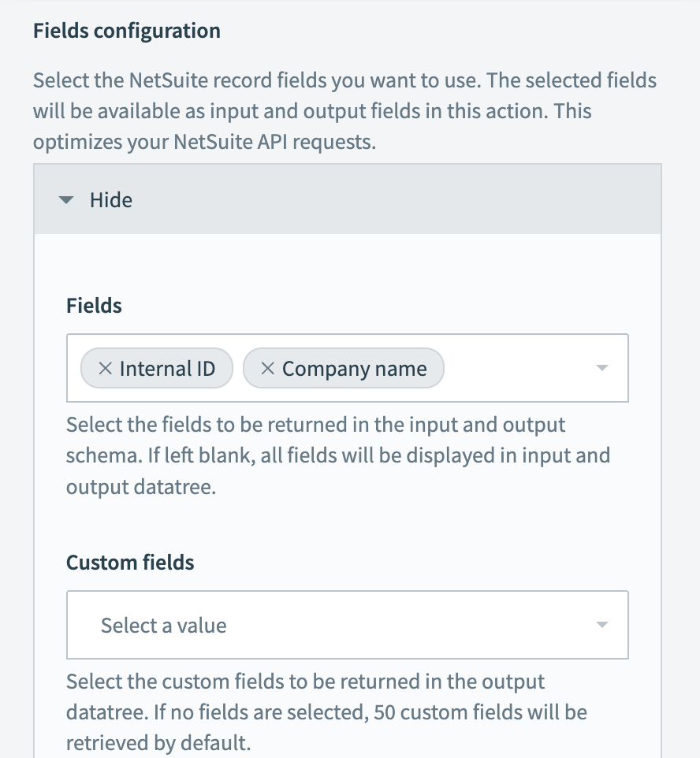Click the 'Fields configuration' heading

click(126, 32)
